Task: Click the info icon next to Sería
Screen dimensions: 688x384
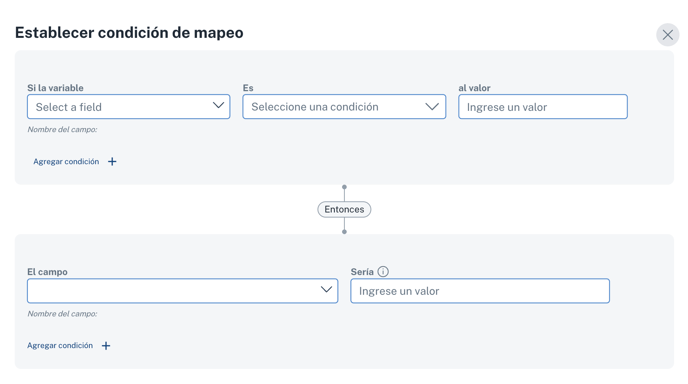Action: [x=383, y=272]
